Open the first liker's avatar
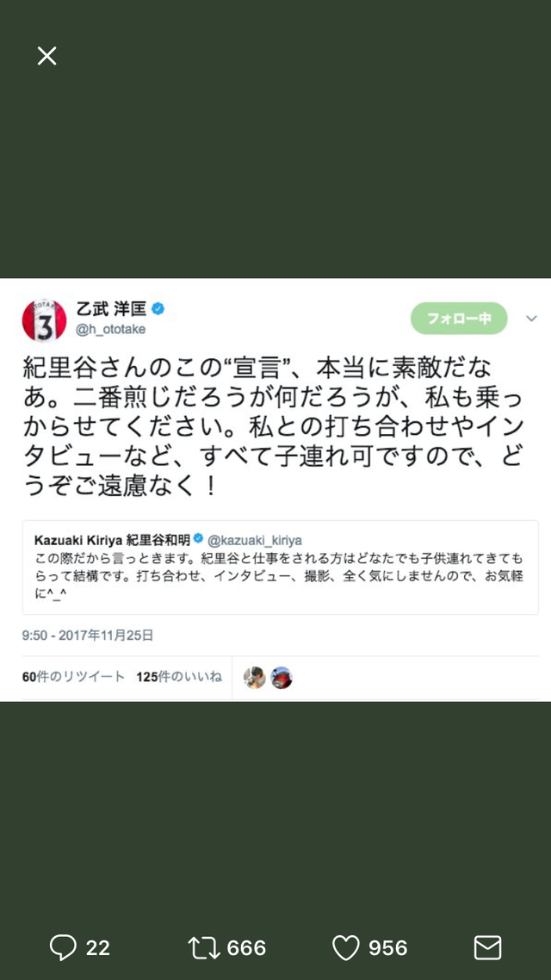Screen dimensions: 551x980 255,678
